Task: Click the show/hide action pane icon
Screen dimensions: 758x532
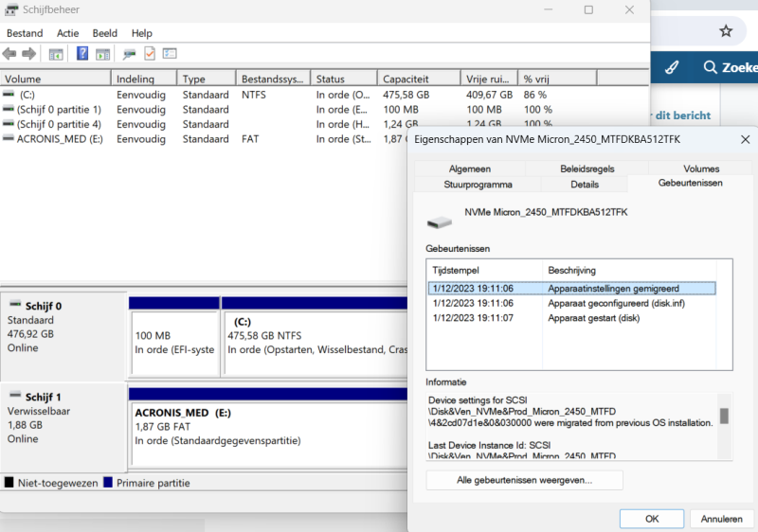Action: (x=102, y=54)
